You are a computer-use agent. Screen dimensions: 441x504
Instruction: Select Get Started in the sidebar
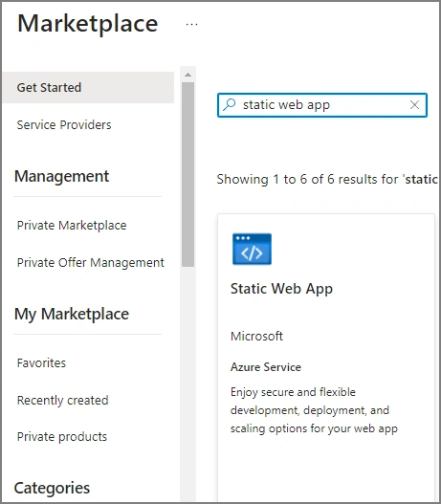(x=88, y=87)
